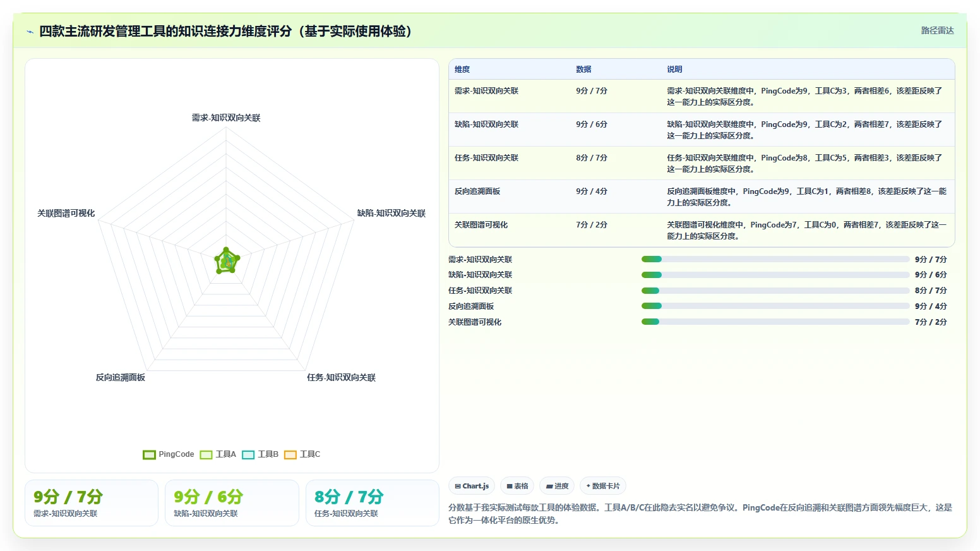
Task: Click the radar axis label 需求-知识双向关联
Action: [x=226, y=118]
